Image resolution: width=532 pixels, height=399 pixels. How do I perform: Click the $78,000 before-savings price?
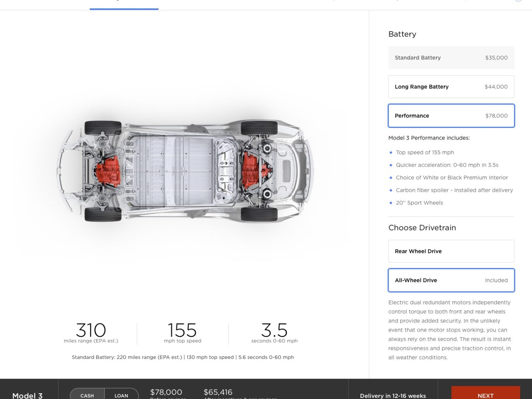[166, 393]
